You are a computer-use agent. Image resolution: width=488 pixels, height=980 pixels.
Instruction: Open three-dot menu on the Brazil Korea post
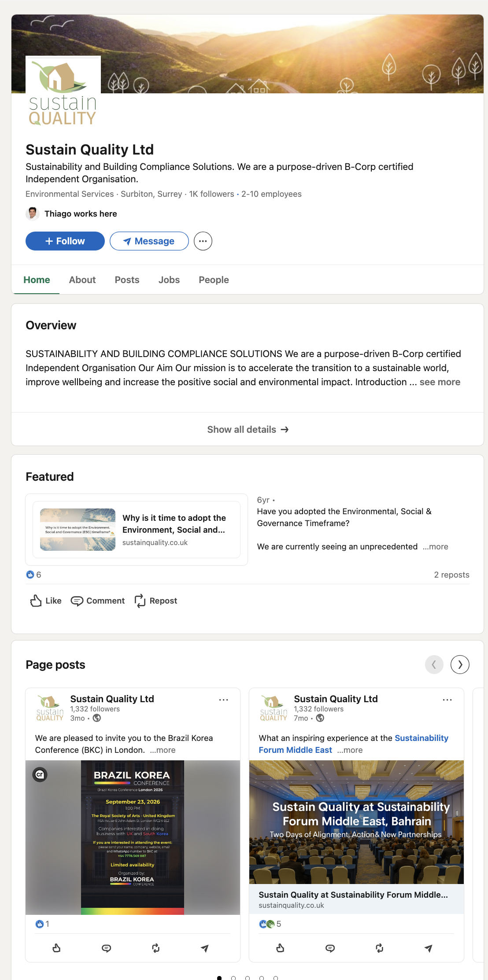click(224, 700)
